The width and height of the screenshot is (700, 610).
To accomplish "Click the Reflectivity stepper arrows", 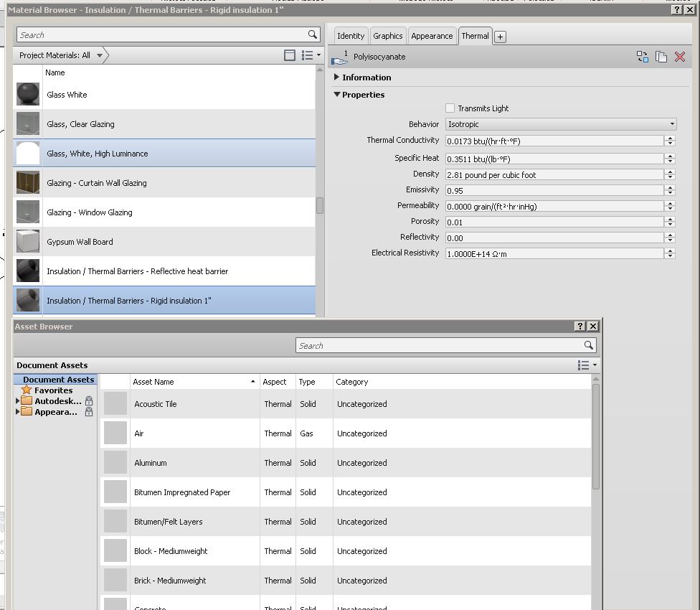I will [670, 238].
